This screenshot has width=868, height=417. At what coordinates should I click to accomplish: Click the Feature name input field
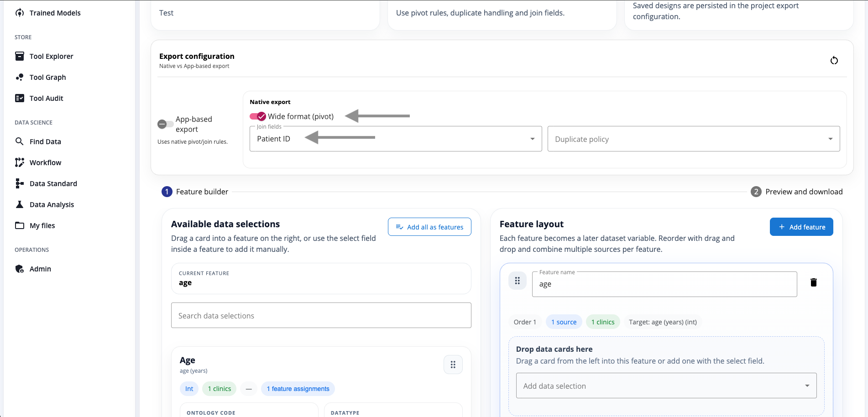click(x=664, y=284)
